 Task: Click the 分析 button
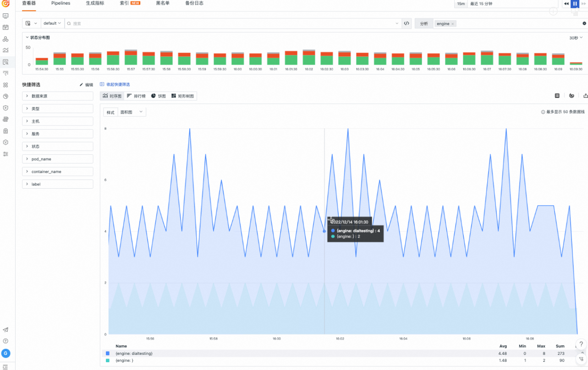pyautogui.click(x=424, y=24)
